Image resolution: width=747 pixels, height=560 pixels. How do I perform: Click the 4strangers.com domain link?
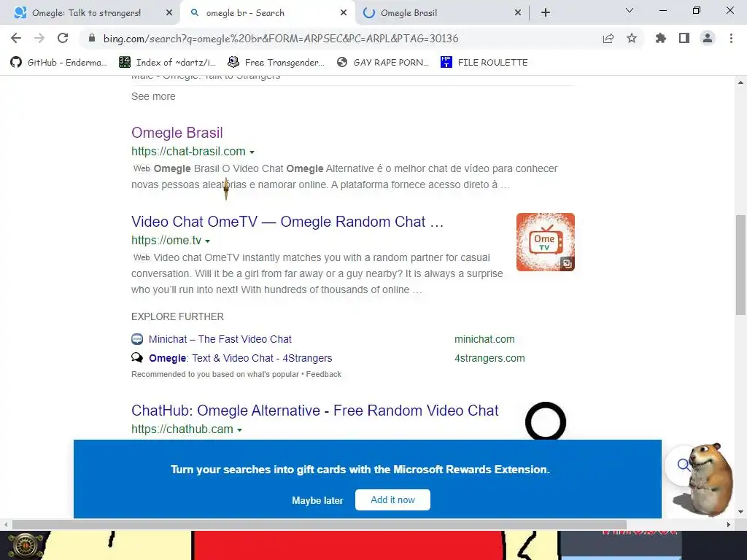pos(489,358)
